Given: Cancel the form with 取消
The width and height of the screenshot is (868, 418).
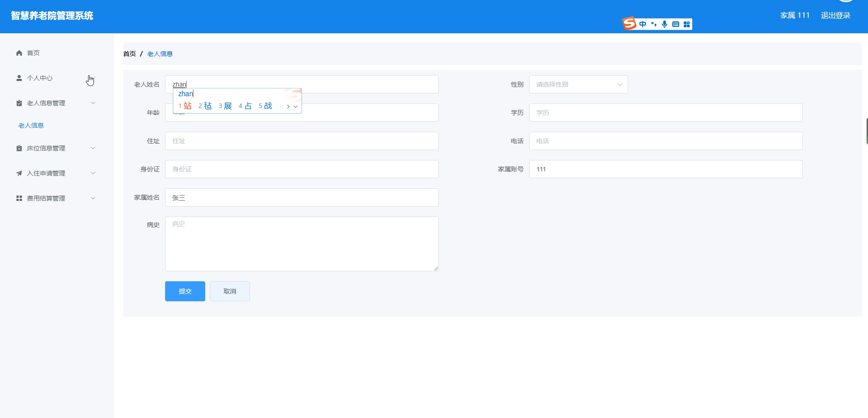Looking at the screenshot, I should (230, 291).
